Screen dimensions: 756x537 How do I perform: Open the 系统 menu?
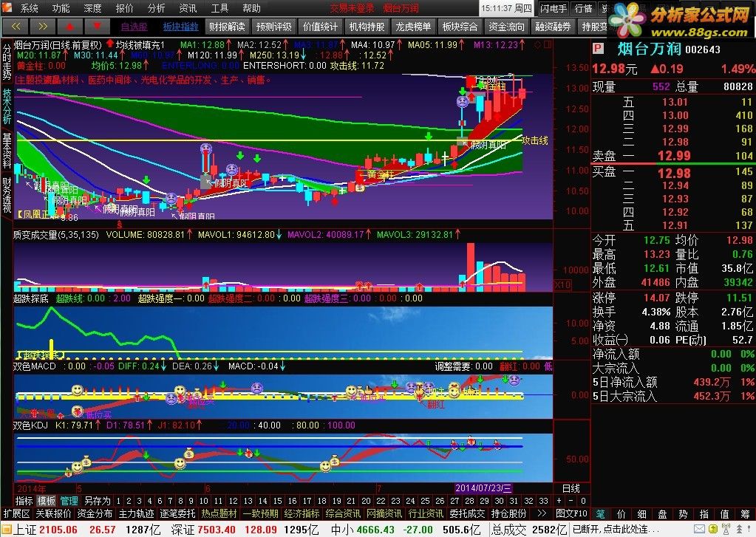29,8
